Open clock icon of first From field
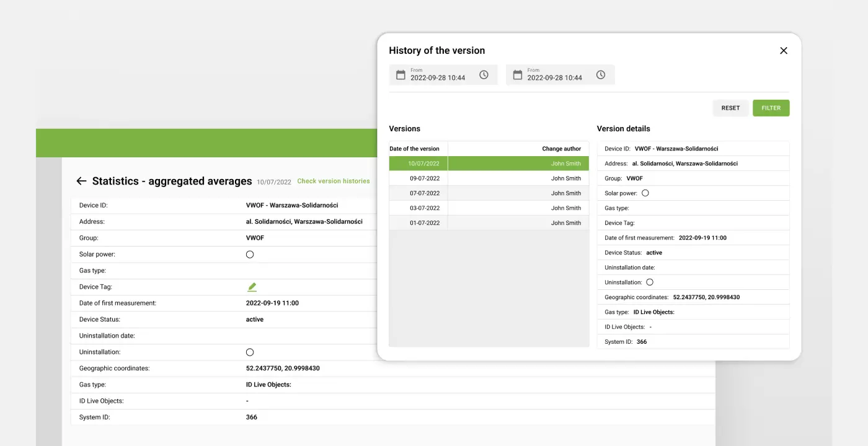The image size is (868, 446). pos(484,75)
